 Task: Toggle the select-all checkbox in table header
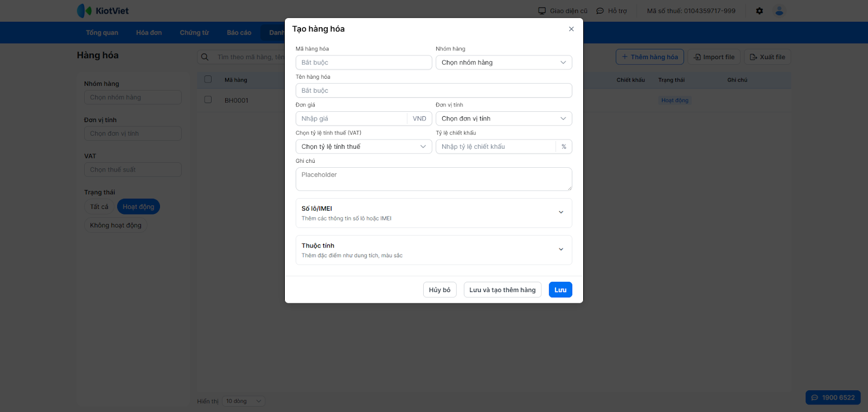(208, 79)
